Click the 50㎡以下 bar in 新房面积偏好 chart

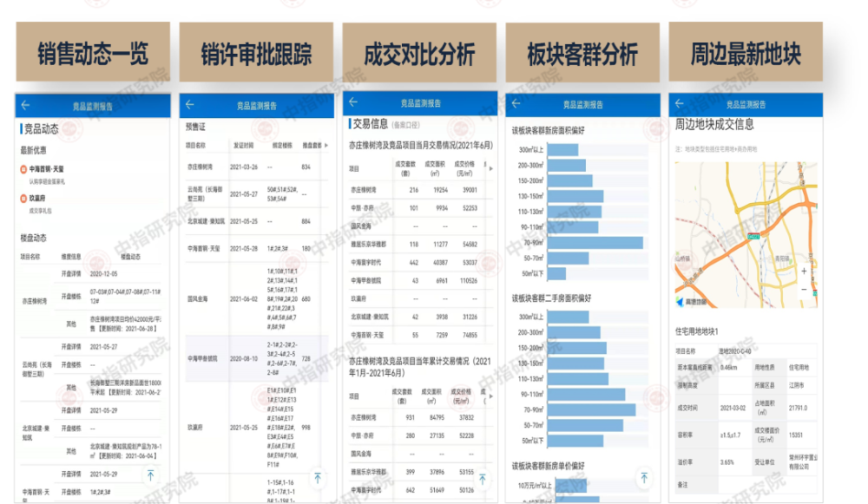pyautogui.click(x=557, y=273)
